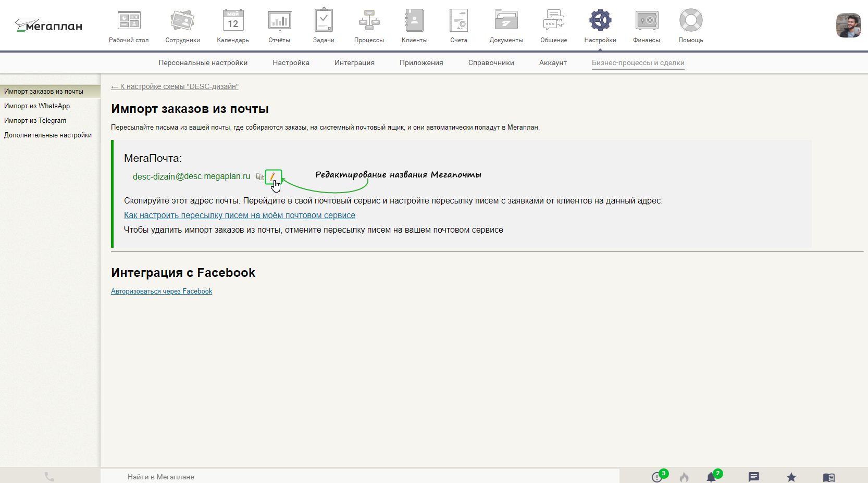Open the Документы documents icon
This screenshot has width=868, height=483.
(x=506, y=20)
